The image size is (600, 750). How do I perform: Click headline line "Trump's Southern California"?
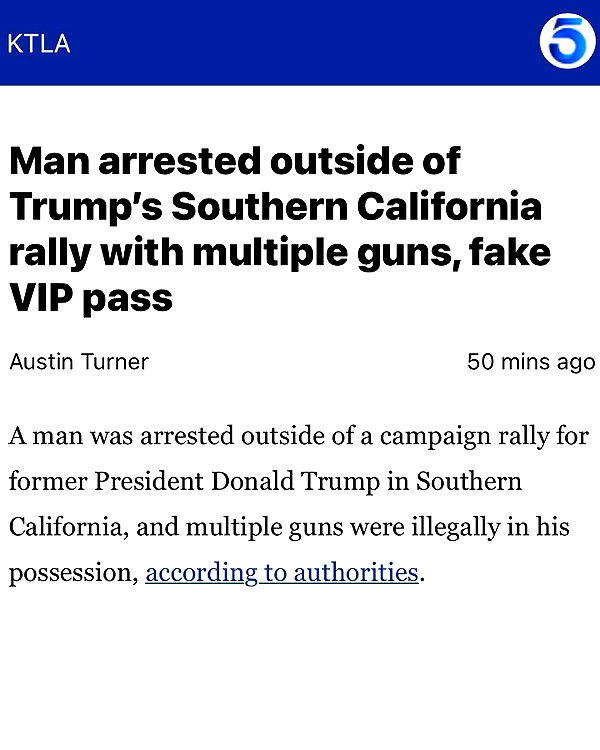coord(275,206)
